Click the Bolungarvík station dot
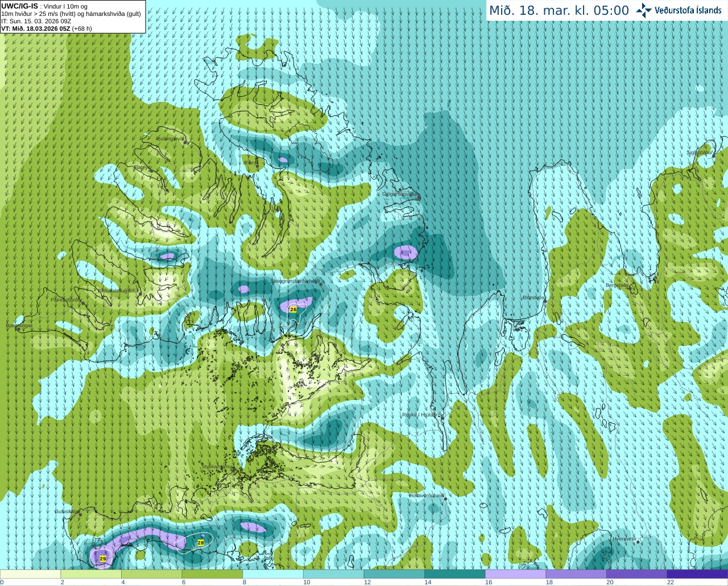 [186, 143]
